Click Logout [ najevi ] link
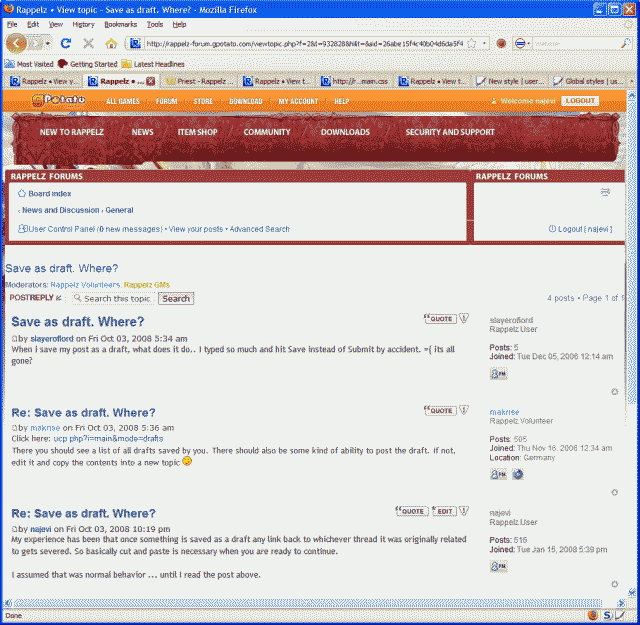 (x=585, y=229)
